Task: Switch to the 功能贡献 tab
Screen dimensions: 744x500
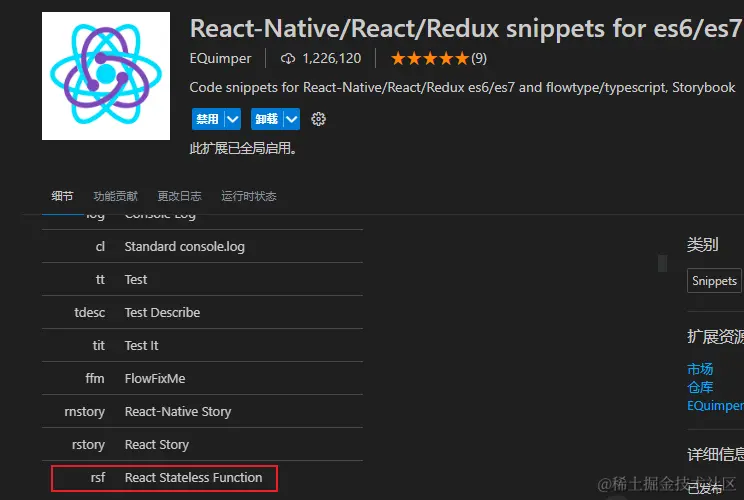Action: click(115, 196)
